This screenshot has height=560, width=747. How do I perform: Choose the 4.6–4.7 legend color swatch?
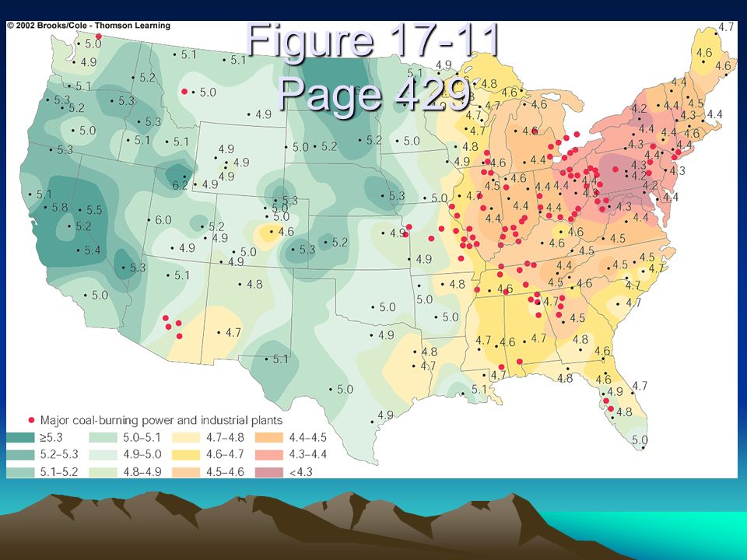(x=186, y=455)
